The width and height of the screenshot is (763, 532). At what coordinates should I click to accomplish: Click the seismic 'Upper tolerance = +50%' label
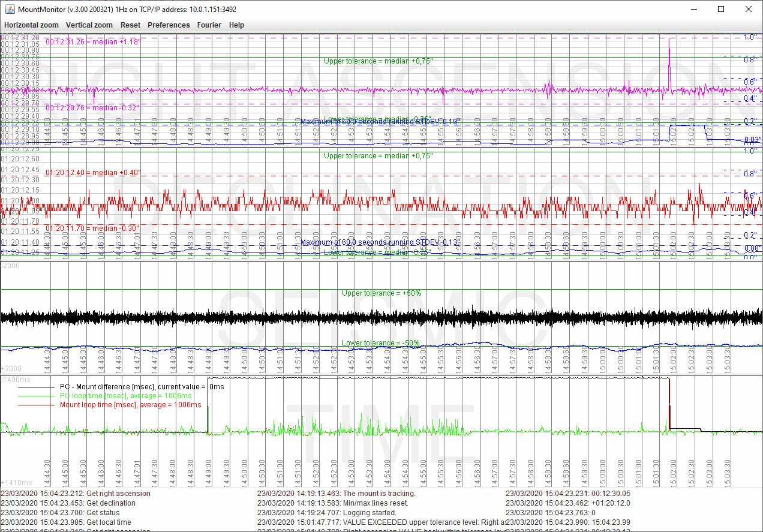(381, 293)
